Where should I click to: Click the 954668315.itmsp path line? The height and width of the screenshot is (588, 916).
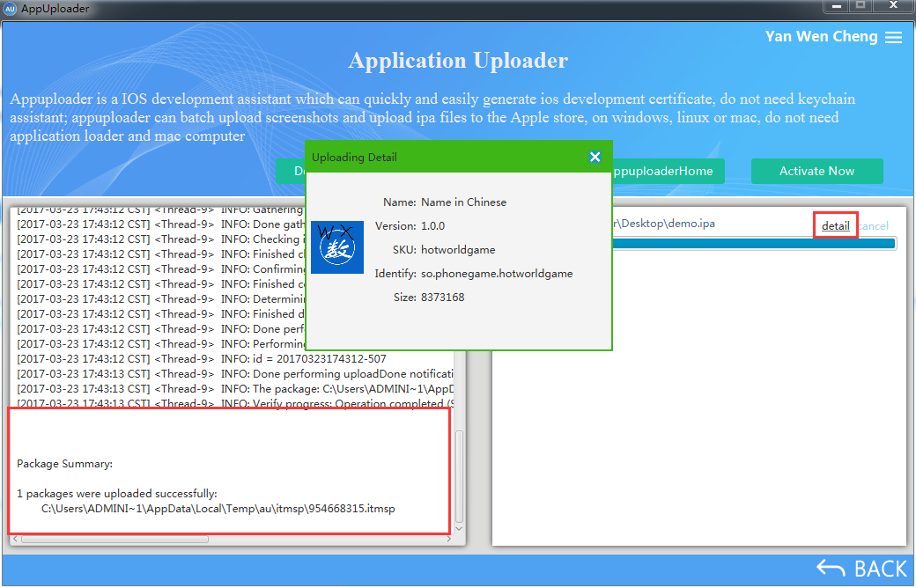tap(218, 509)
